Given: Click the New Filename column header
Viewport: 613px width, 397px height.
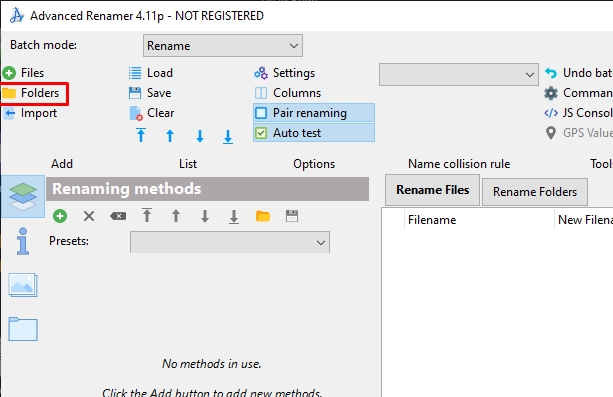Looking at the screenshot, I should [x=585, y=220].
